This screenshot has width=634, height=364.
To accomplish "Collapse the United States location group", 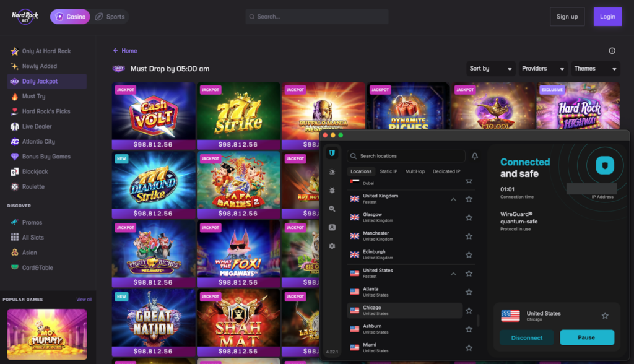I will (x=454, y=274).
